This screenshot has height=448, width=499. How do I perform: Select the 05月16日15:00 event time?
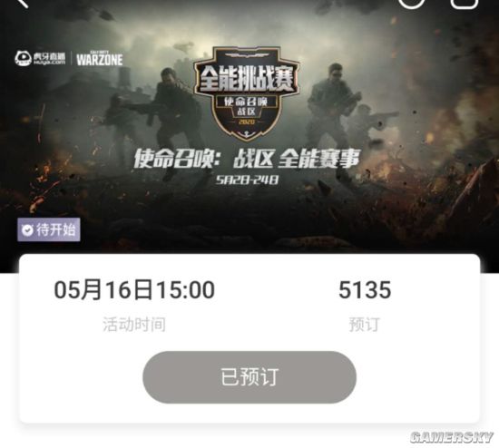tap(134, 290)
